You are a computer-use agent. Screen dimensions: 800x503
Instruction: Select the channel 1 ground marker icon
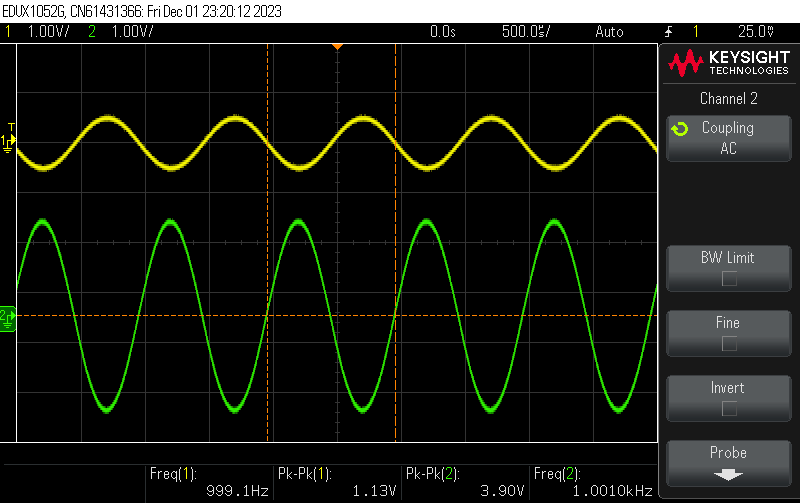click(8, 143)
